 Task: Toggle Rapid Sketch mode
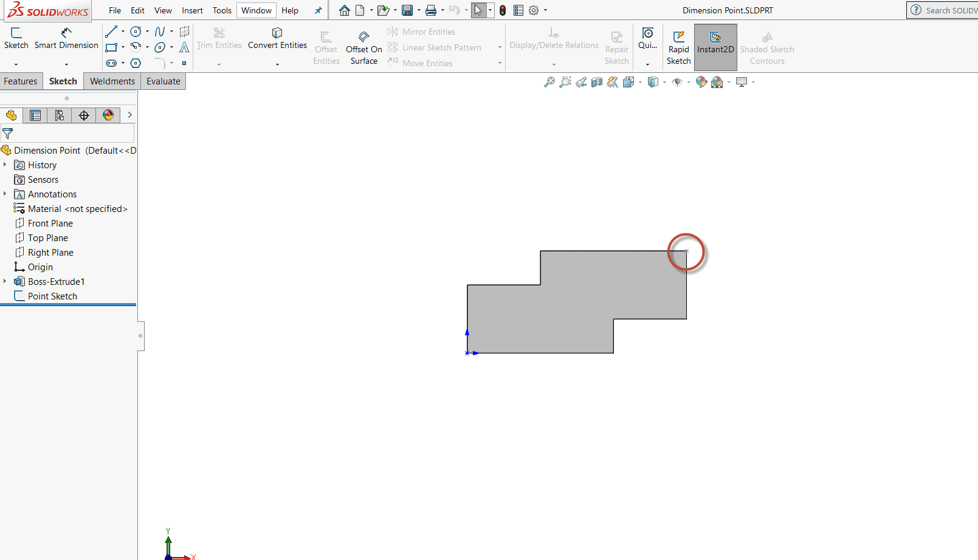678,47
